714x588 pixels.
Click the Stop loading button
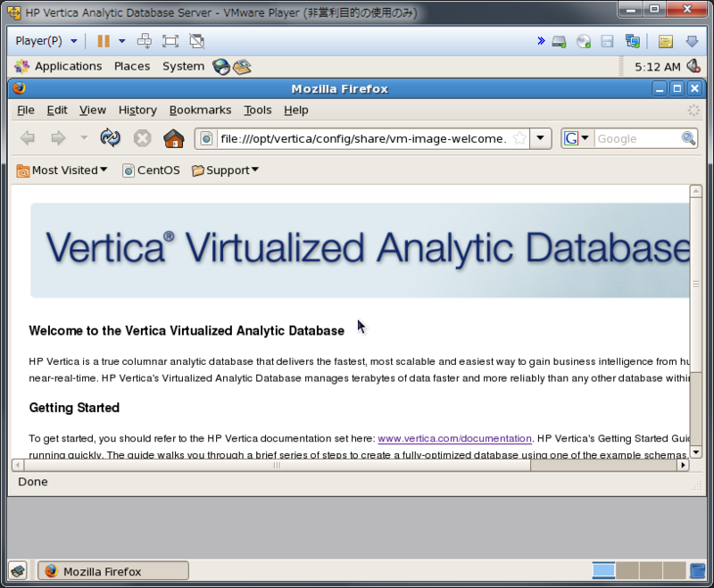pos(142,138)
